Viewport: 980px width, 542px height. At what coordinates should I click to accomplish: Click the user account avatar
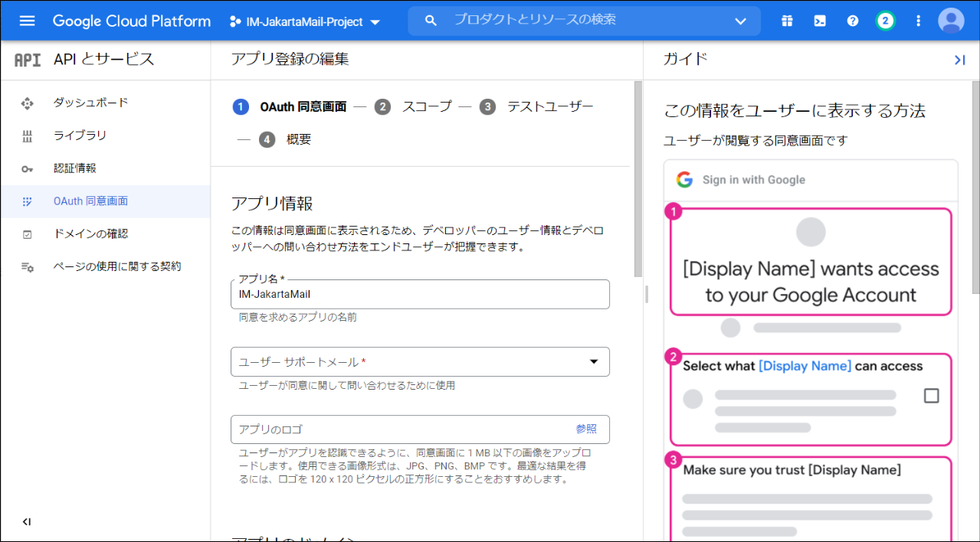[951, 21]
